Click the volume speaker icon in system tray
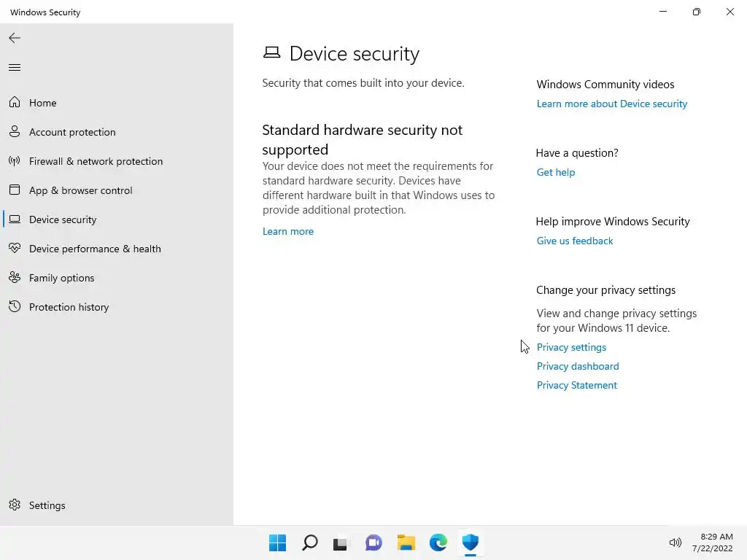Image resolution: width=747 pixels, height=560 pixels. coord(676,542)
